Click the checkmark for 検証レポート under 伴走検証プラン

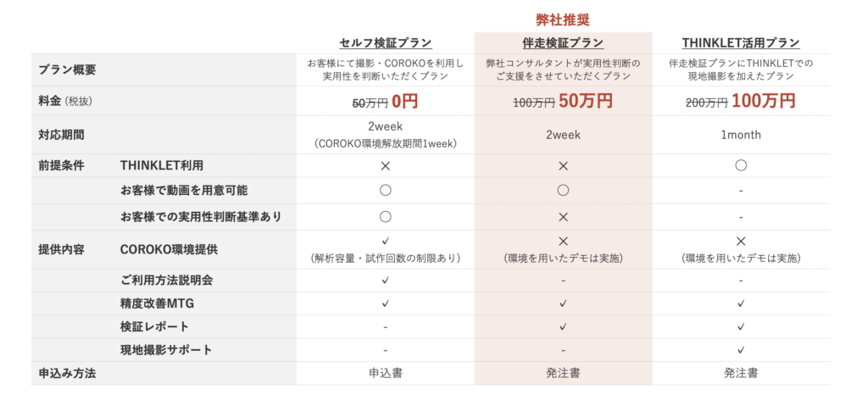click(563, 326)
